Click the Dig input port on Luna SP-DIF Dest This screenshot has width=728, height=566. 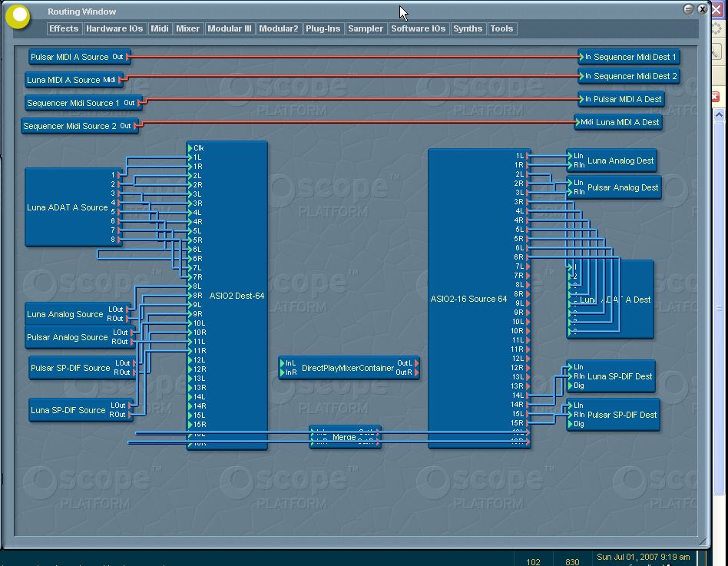coord(570,386)
